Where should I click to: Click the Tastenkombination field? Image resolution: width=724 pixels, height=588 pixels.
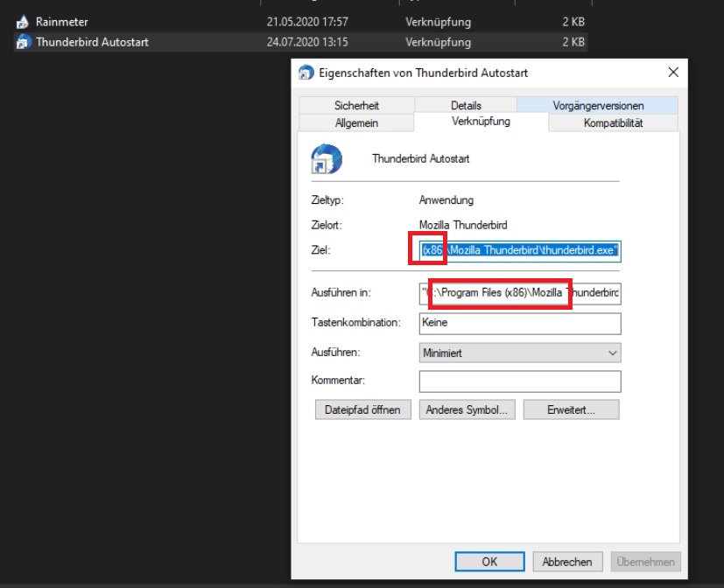click(x=520, y=323)
